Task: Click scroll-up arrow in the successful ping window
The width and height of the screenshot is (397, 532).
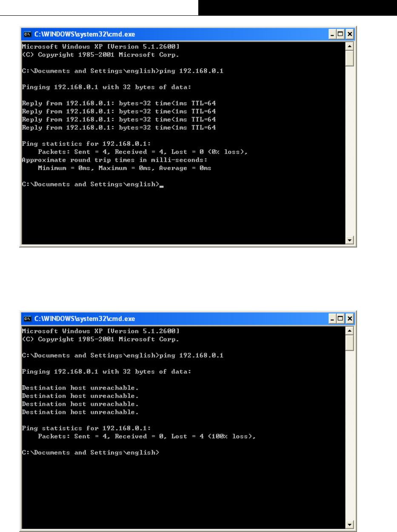Action: coord(350,46)
